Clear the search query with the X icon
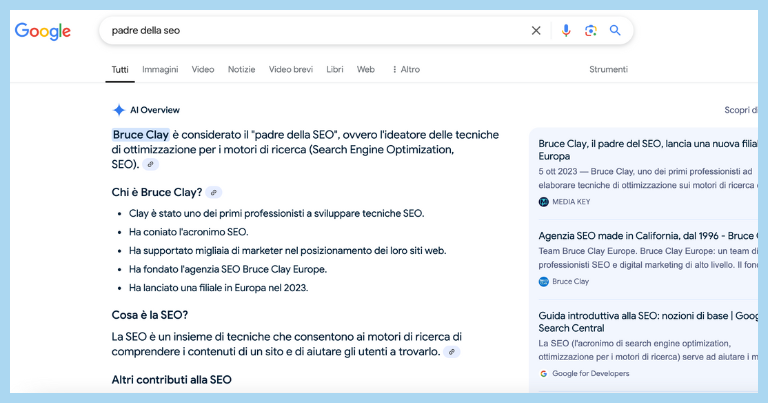This screenshot has width=768, height=403. 536,30
